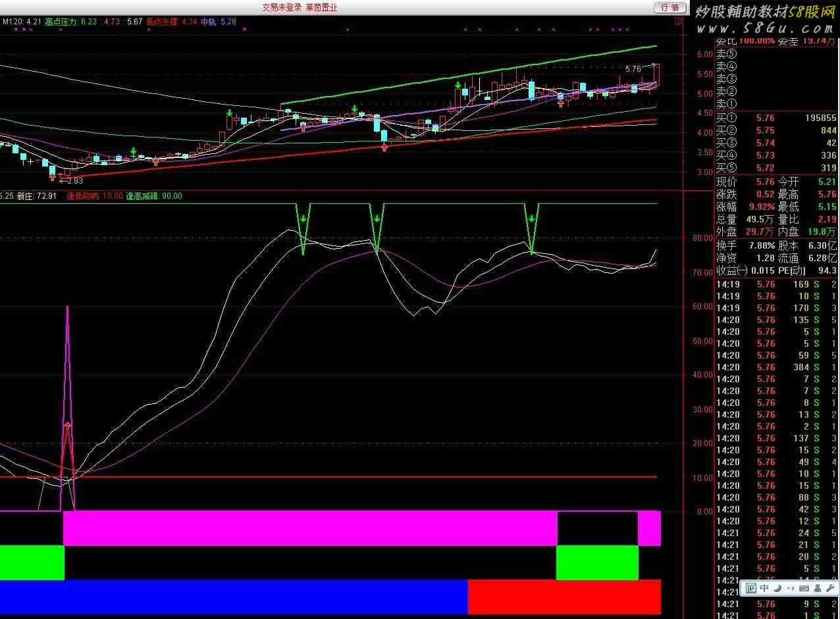Screen dimensions: 840x619
Task: Click the 逢高减磅 indicator label
Action: pyautogui.click(x=146, y=196)
